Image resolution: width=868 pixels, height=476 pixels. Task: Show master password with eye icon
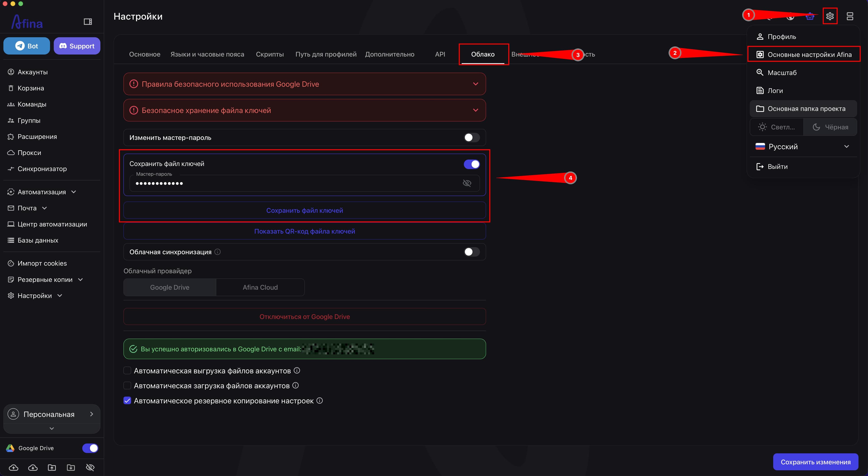[x=467, y=183]
